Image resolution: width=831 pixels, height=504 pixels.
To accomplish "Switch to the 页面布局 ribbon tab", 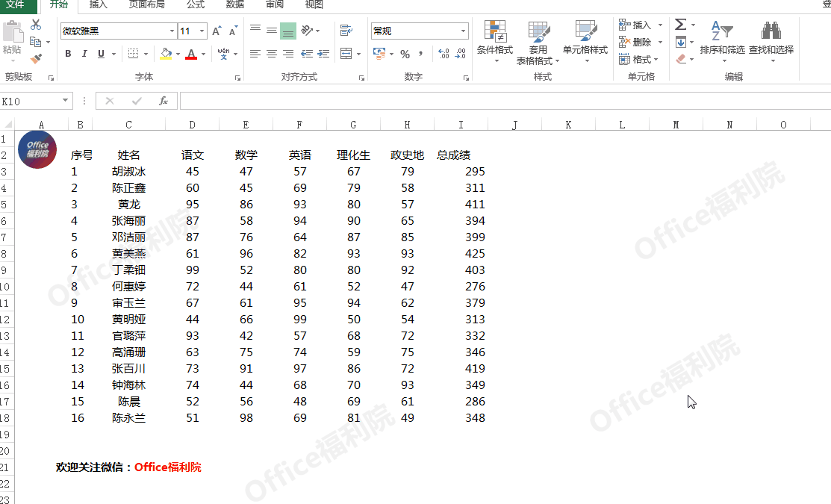I will 147,4.
